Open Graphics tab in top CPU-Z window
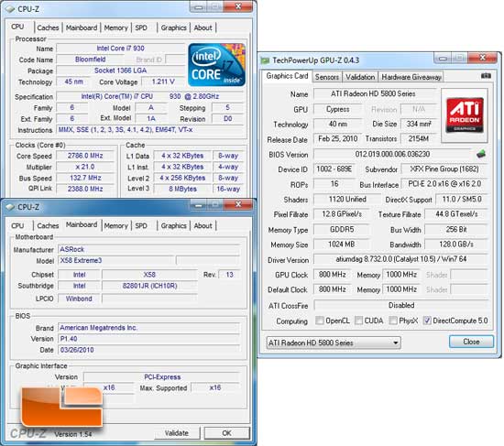 point(173,27)
